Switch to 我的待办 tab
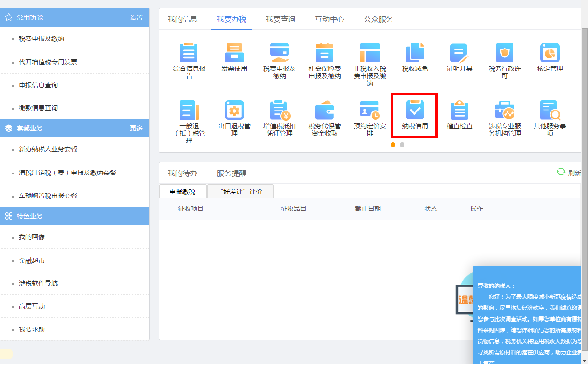588x365 pixels. [x=183, y=173]
